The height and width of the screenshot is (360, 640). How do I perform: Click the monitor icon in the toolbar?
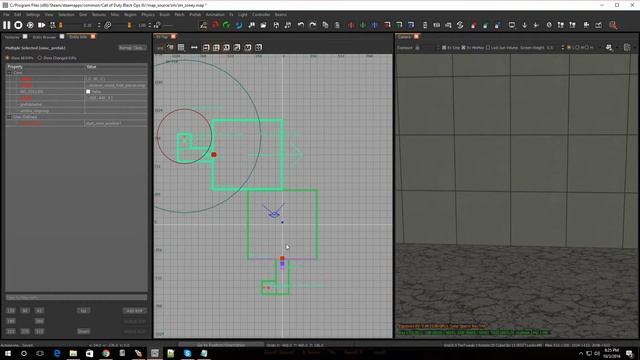coord(511,25)
